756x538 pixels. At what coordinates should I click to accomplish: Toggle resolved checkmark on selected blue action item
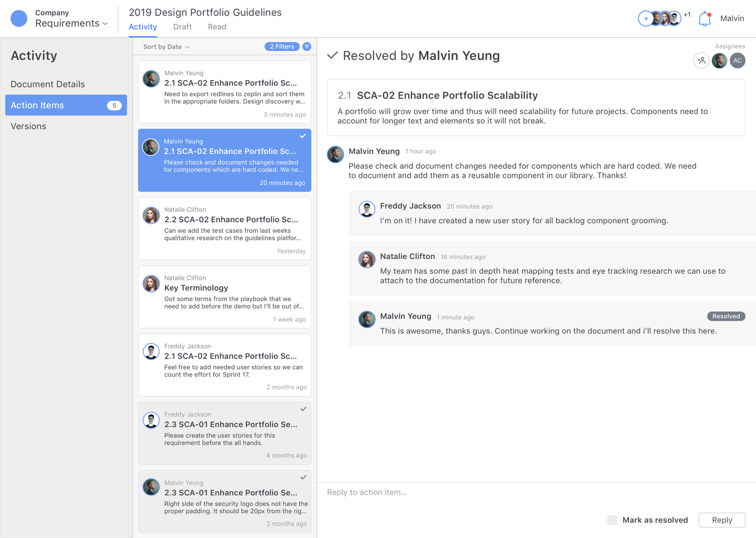click(x=303, y=136)
